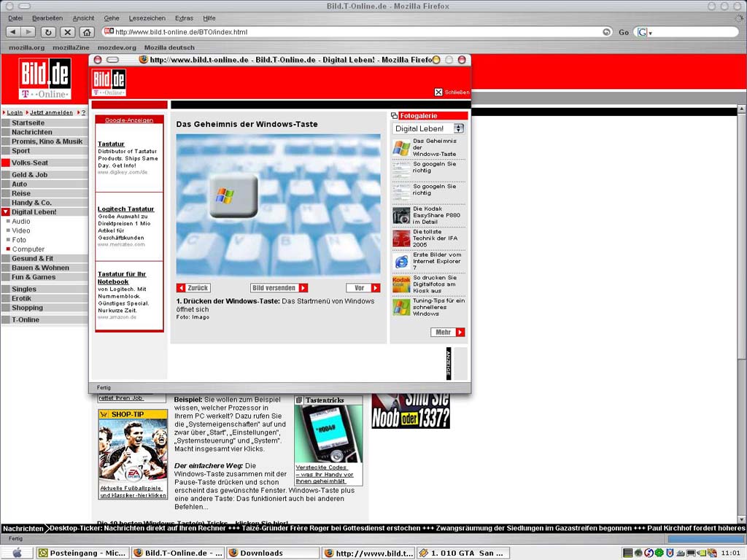Click the Bild.de logo in the popup window
Screen dimensions: 747x560
109,82
